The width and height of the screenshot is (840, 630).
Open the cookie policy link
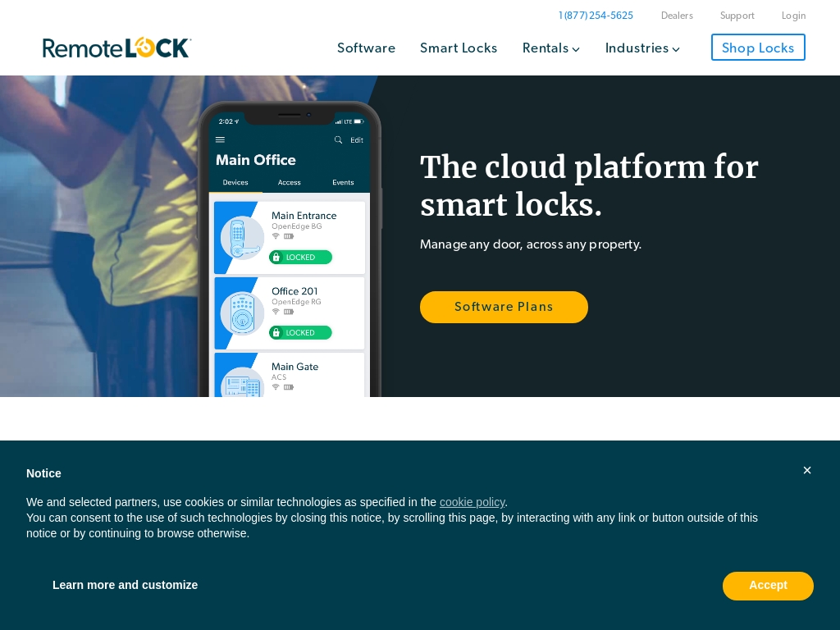pyautogui.click(x=472, y=502)
